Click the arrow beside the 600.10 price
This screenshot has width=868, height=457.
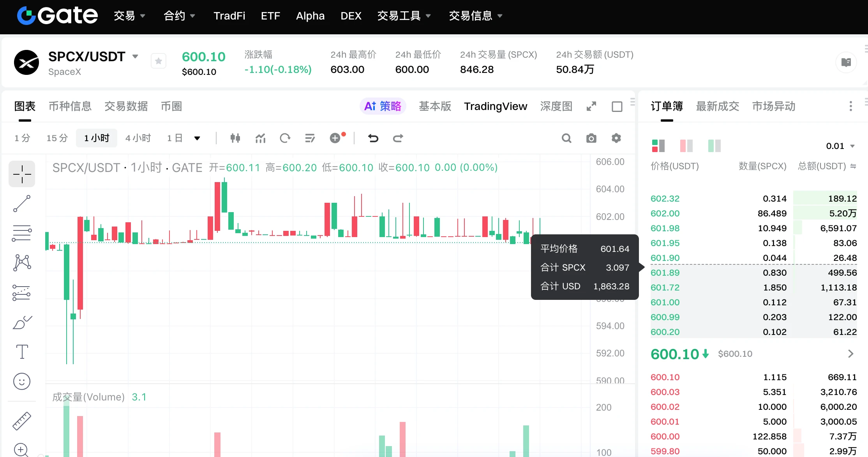point(850,354)
